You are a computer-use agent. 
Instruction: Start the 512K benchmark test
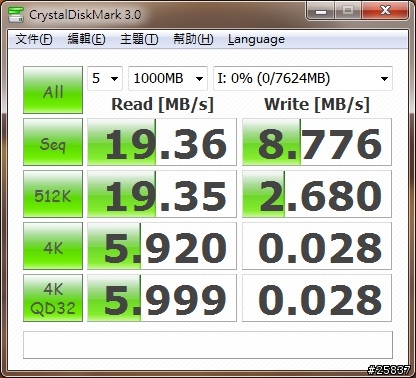pyautogui.click(x=53, y=194)
